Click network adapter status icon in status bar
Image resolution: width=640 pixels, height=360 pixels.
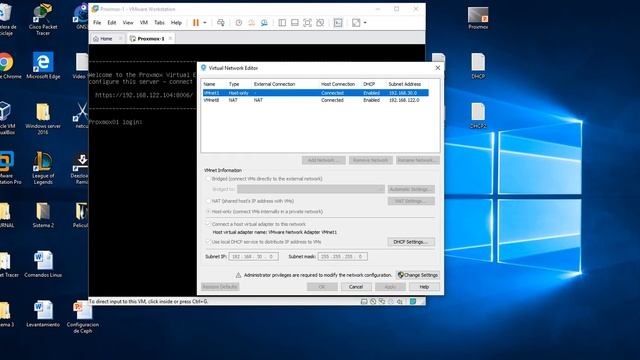[x=382, y=302]
